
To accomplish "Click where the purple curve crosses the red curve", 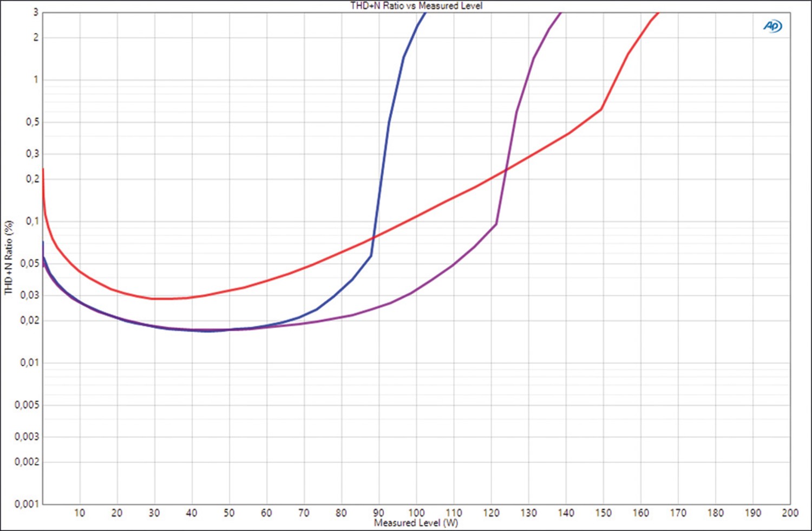I will tap(506, 170).
